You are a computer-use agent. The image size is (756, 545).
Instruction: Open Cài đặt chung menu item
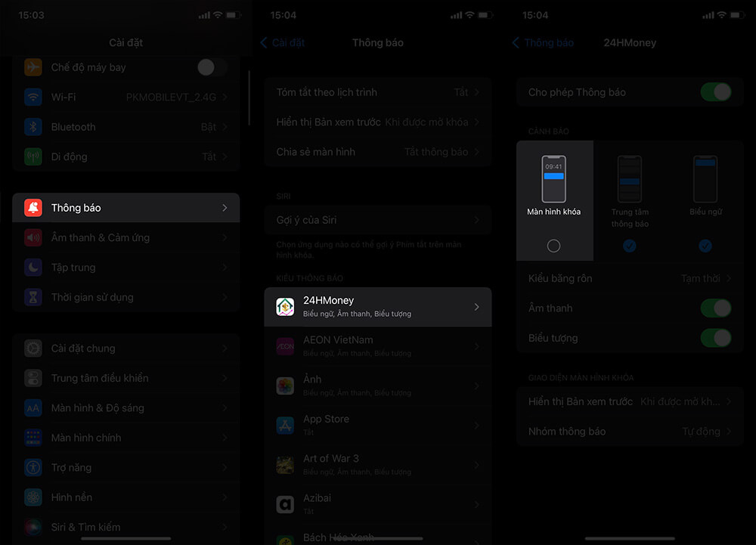pos(125,348)
